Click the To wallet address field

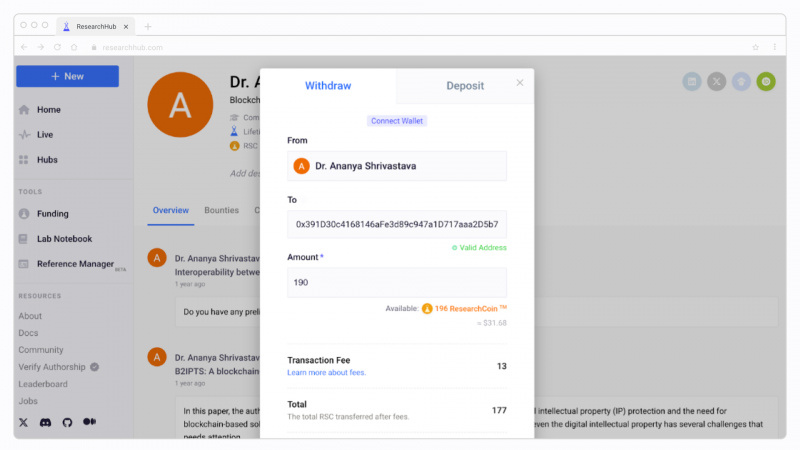click(397, 224)
